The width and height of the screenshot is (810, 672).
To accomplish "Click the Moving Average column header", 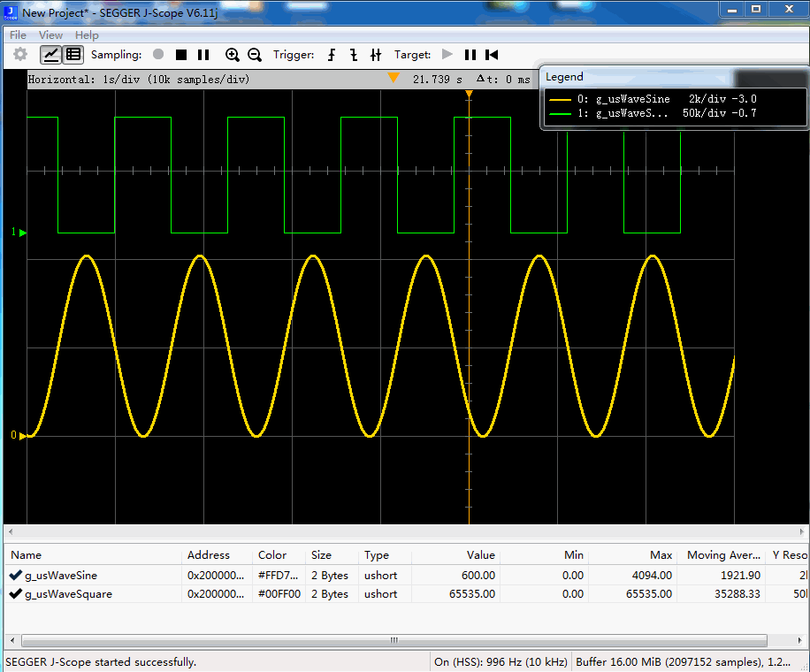I will pyautogui.click(x=723, y=554).
